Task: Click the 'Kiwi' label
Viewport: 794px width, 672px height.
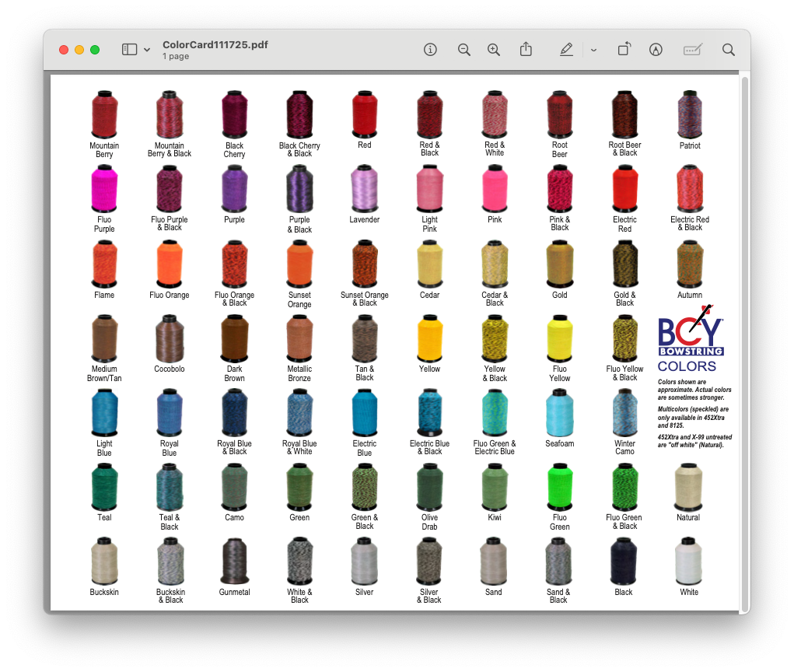Action: click(x=495, y=517)
